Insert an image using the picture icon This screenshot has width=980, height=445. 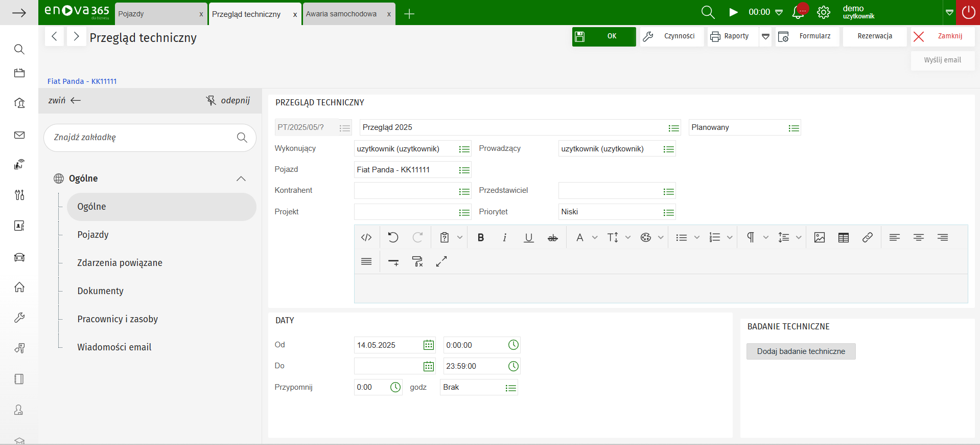[819, 237]
